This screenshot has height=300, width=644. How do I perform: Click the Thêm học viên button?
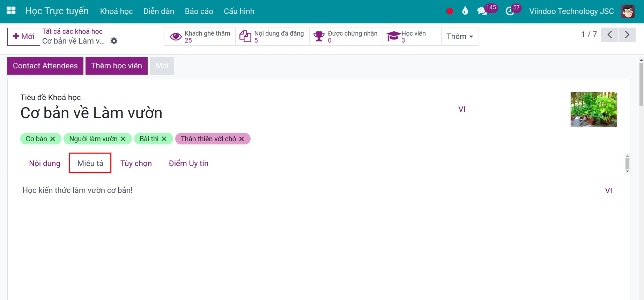click(117, 66)
